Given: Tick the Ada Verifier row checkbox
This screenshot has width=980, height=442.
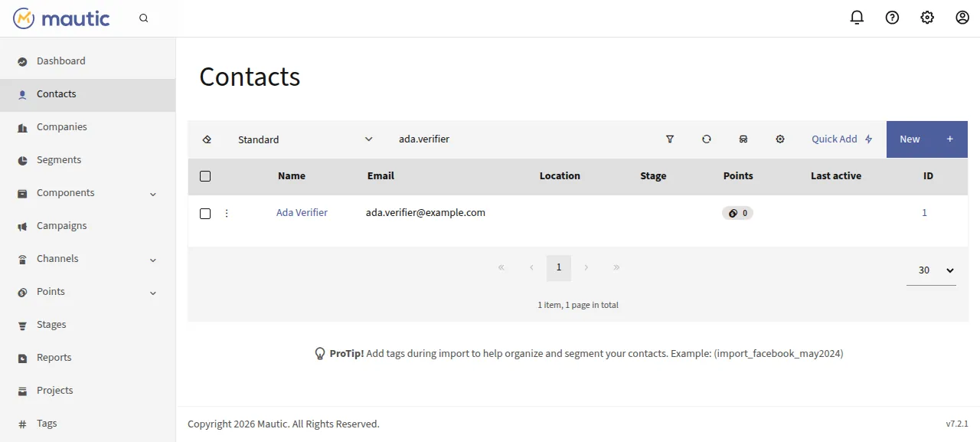Looking at the screenshot, I should click(205, 214).
